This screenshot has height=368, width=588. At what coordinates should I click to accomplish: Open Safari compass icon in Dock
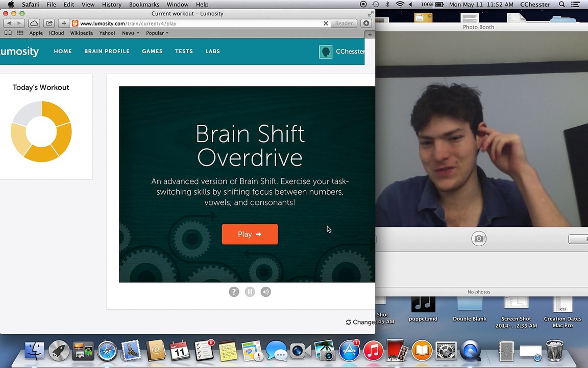pyautogui.click(x=107, y=351)
